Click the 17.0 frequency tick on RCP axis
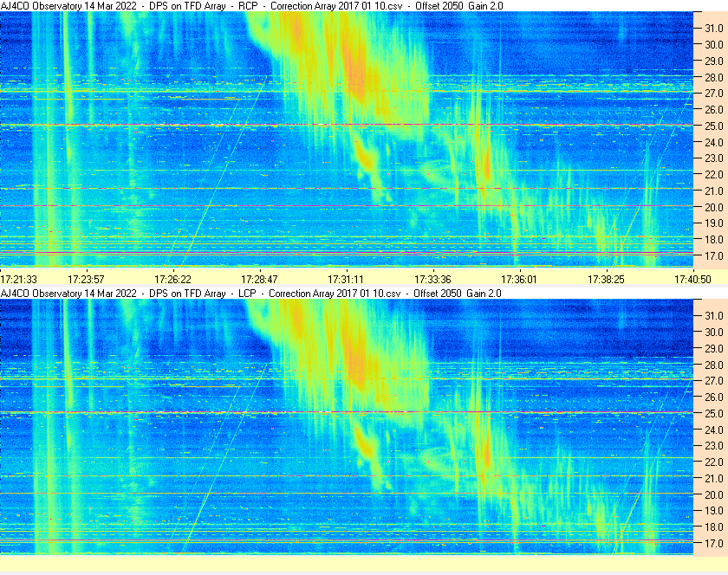Viewport: 728px width, 575px height. coord(714,255)
